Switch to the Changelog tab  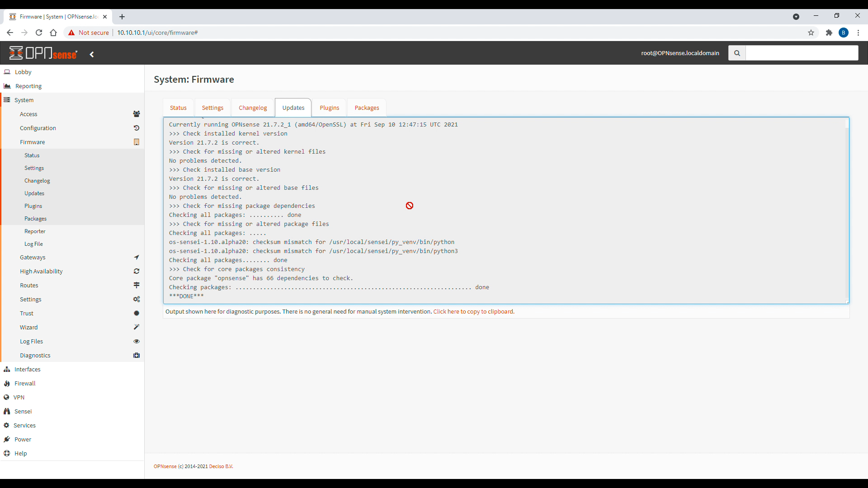253,108
